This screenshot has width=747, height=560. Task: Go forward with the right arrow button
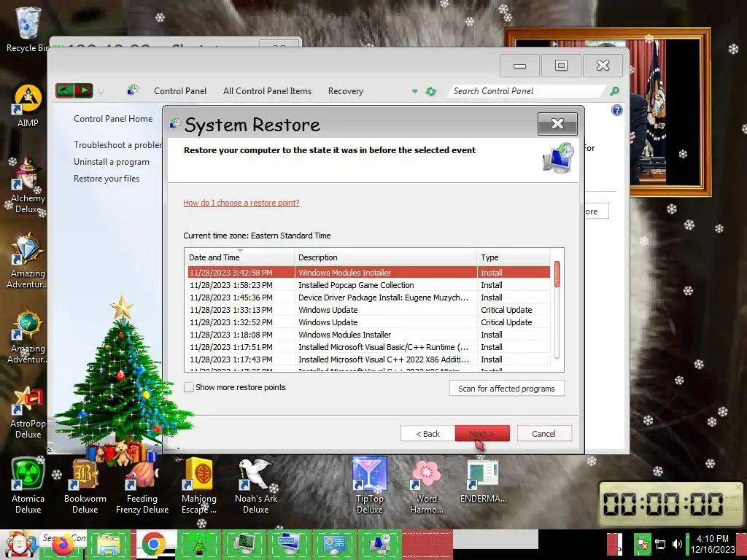click(x=83, y=90)
